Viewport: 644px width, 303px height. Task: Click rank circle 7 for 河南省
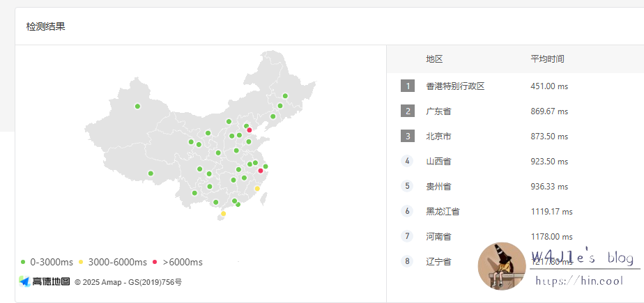[x=408, y=236]
